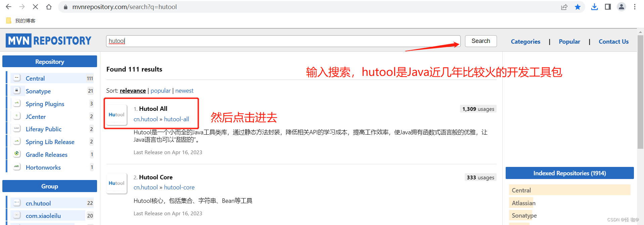Image resolution: width=644 pixels, height=225 pixels.
Task: Click the Hortonworks repository icon
Action: pyautogui.click(x=17, y=167)
